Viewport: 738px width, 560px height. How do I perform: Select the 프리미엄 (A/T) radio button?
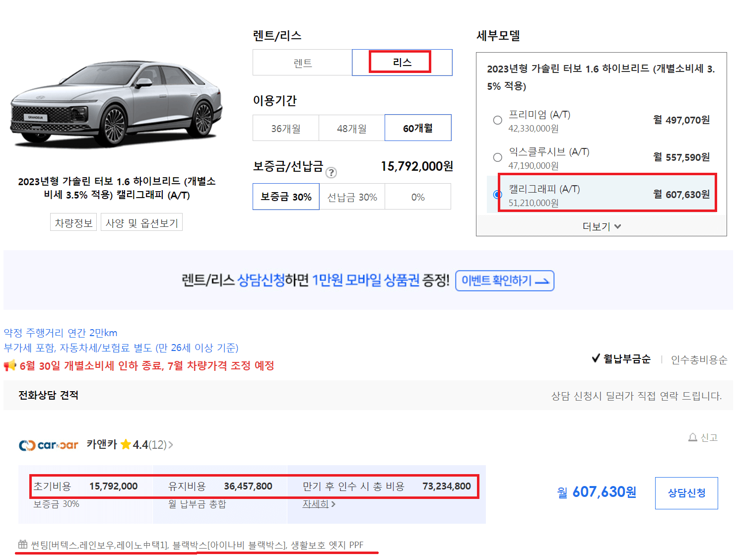click(497, 120)
